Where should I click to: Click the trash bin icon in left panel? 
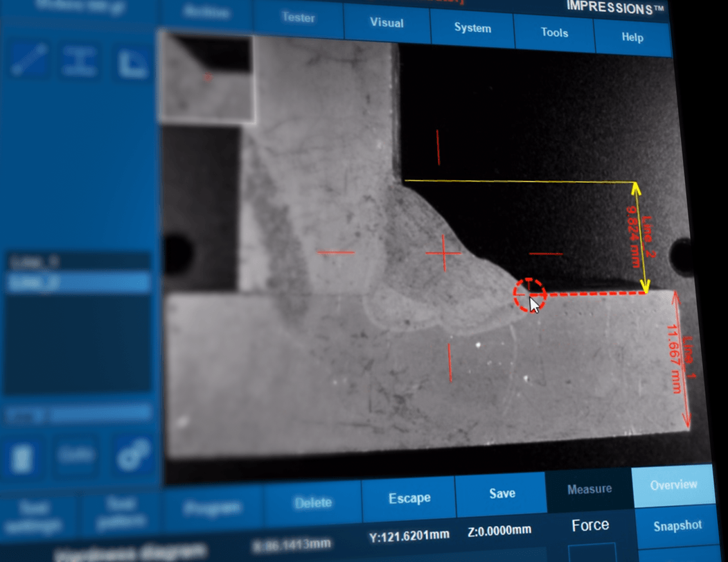(x=22, y=457)
